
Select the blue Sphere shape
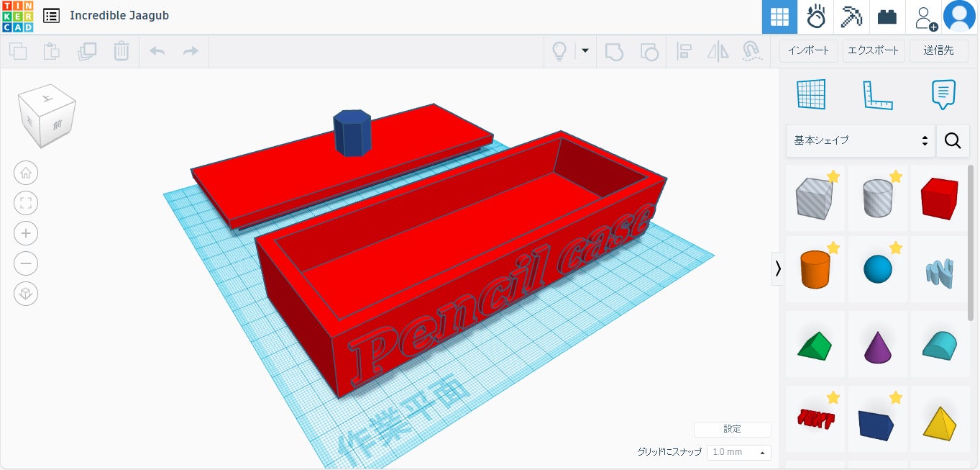(877, 269)
